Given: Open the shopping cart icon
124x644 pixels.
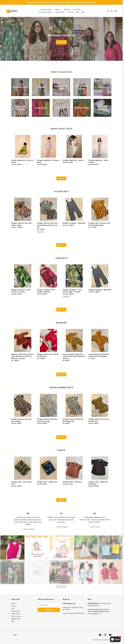Looking at the screenshot, I should (x=116, y=11).
